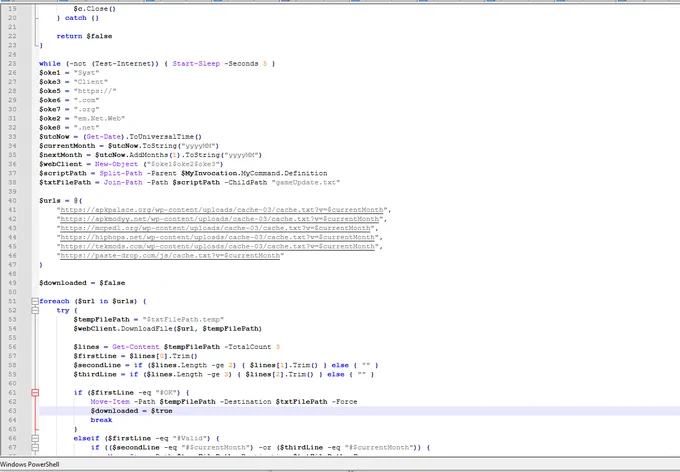Image resolution: width=680 pixels, height=472 pixels.
Task: Open the tekmods.com cache.txt URL
Action: coord(217,246)
